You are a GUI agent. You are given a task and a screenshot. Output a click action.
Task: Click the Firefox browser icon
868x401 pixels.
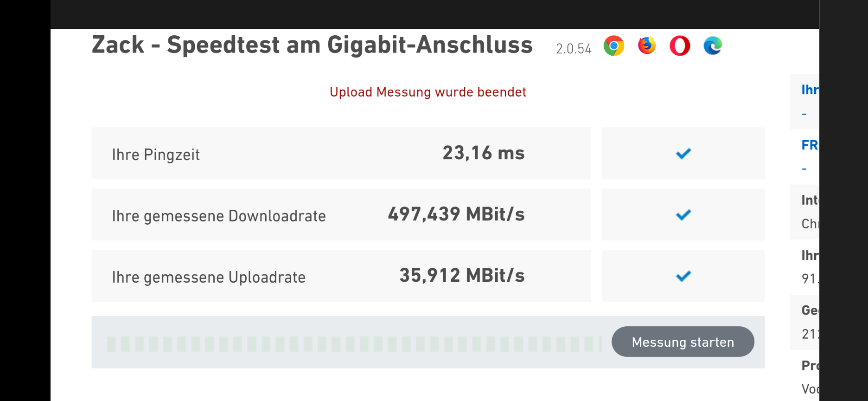pyautogui.click(x=647, y=45)
